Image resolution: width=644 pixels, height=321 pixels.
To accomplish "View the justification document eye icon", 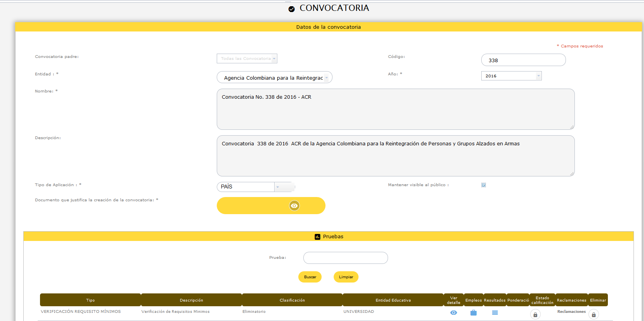I will [294, 206].
